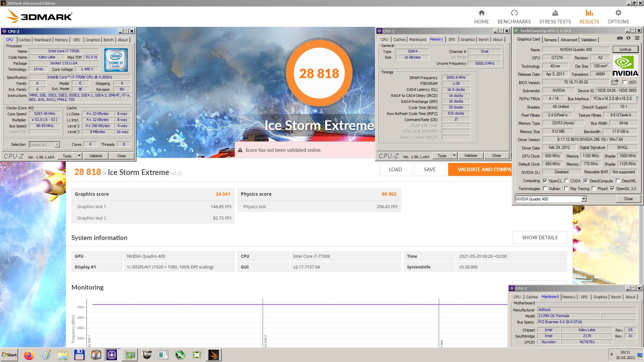This screenshot has width=644, height=362.
Task: Click the Lookup button in GPU-Z
Action: tap(625, 49)
